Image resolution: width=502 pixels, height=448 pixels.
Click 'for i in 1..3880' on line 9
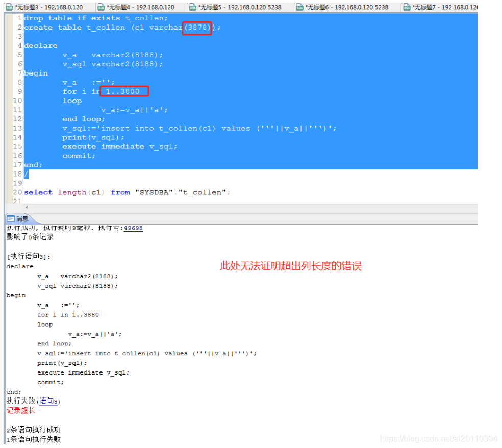[x=101, y=91]
